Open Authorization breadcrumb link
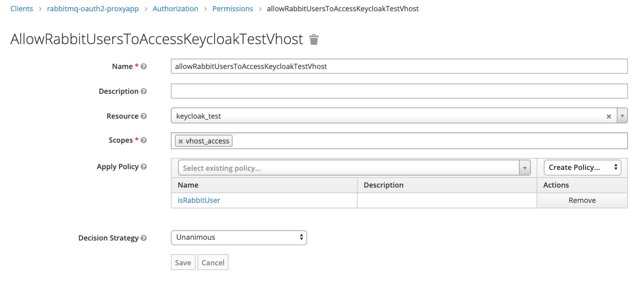The width and height of the screenshot is (644, 287). pyautogui.click(x=175, y=9)
